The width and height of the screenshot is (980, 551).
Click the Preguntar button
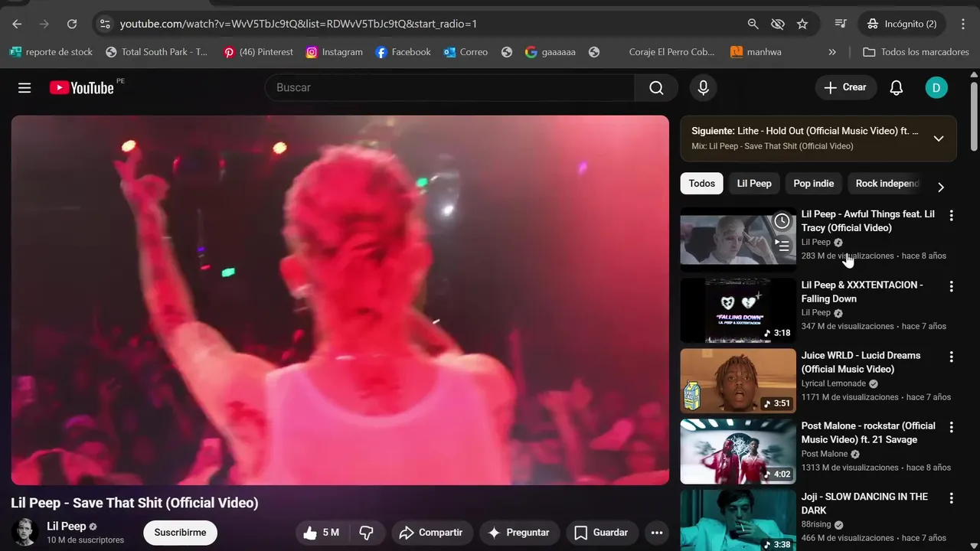click(520, 533)
